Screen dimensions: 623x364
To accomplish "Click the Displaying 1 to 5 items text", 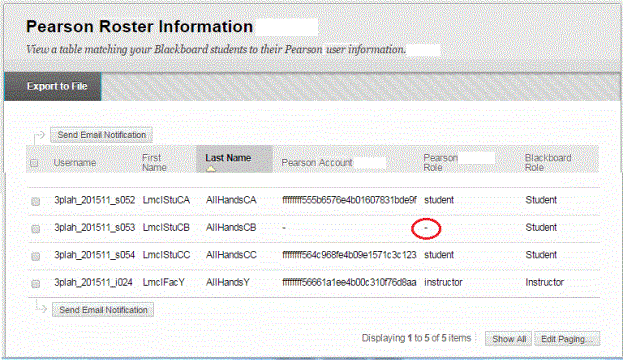I will point(416,338).
